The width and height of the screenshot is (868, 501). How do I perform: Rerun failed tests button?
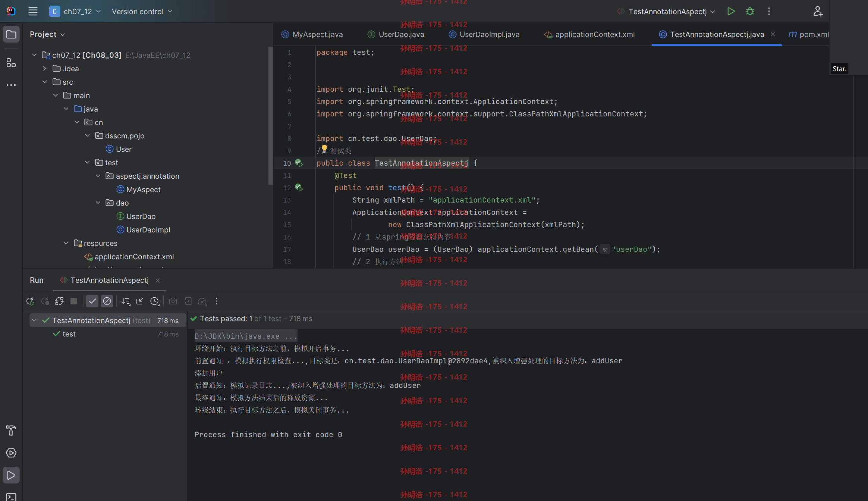45,301
